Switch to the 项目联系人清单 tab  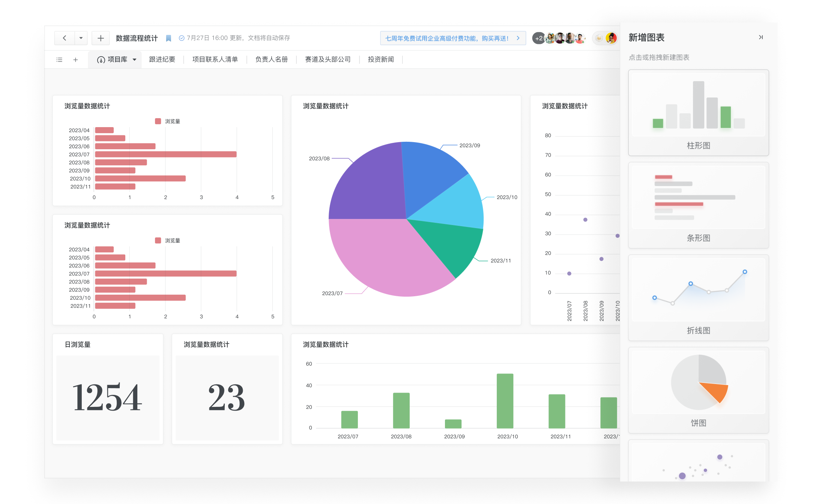pos(215,59)
